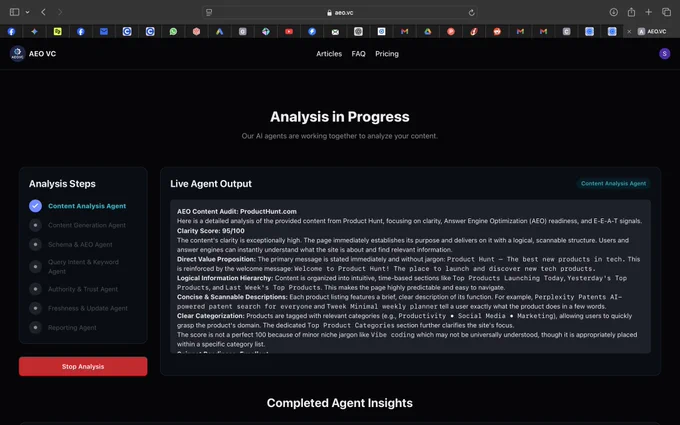Toggle the Safari sidebar button
The height and width of the screenshot is (425, 680).
pos(14,12)
